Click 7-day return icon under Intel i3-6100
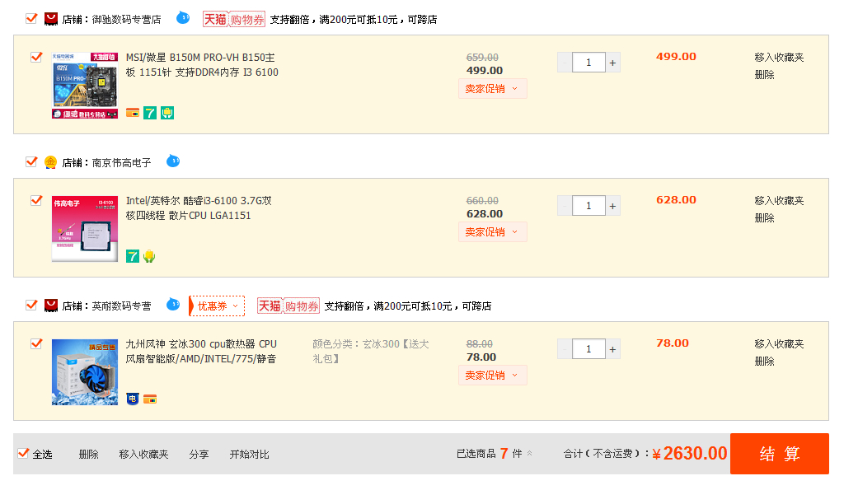 point(133,256)
